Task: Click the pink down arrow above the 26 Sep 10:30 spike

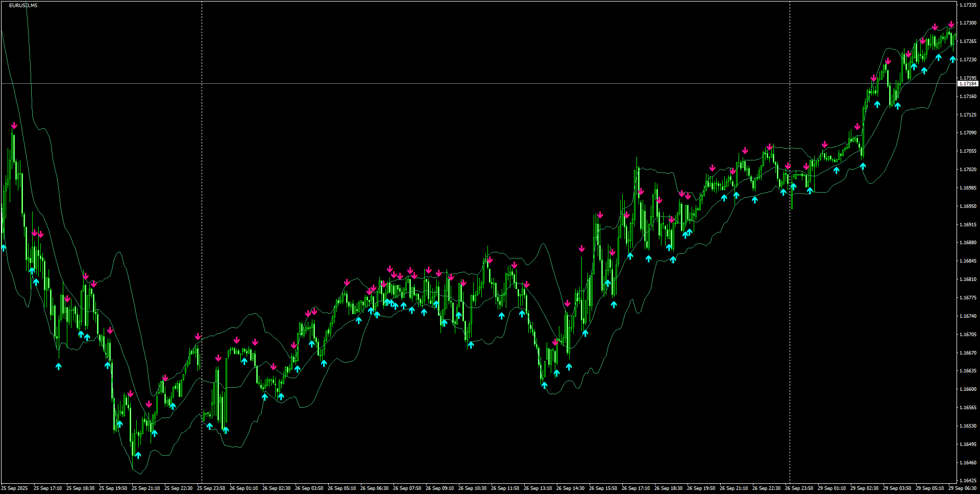Action: [x=491, y=260]
